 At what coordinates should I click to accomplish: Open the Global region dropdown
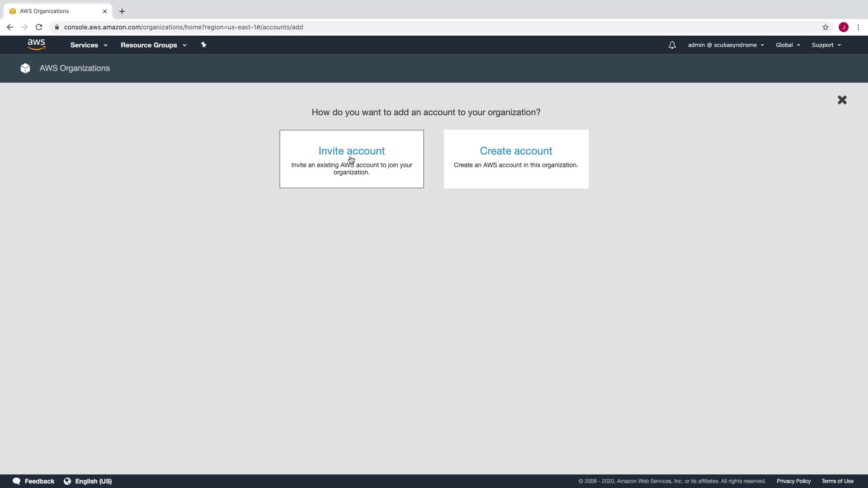tap(788, 45)
